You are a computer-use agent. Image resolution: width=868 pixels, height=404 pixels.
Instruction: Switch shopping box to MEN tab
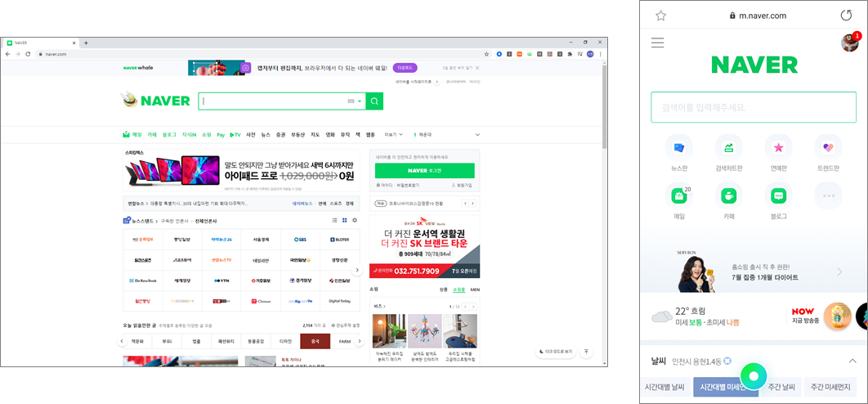[x=475, y=290]
